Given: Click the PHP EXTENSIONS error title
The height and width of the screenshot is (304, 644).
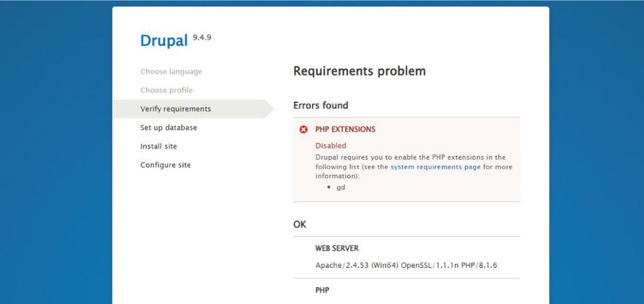Looking at the screenshot, I should pos(345,129).
